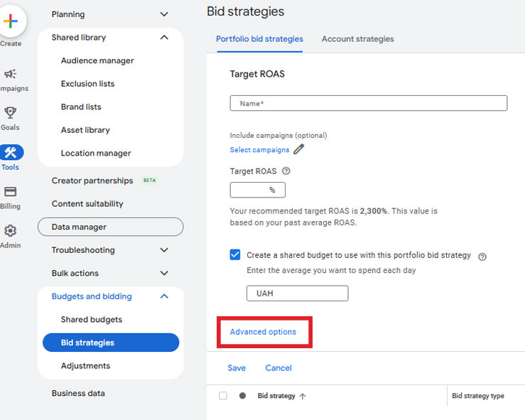Expand the Planning section
Image resolution: width=525 pixels, height=420 pixels.
coord(164,14)
